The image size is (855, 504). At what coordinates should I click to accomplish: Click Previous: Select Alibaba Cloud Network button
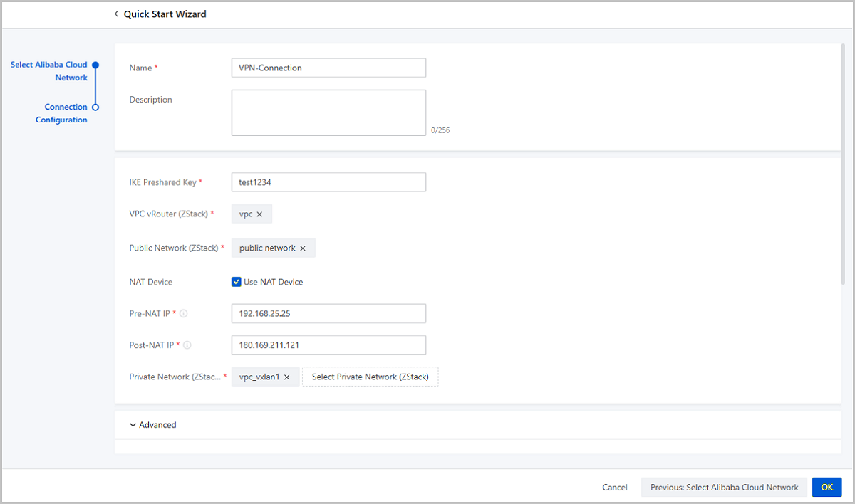coord(724,488)
